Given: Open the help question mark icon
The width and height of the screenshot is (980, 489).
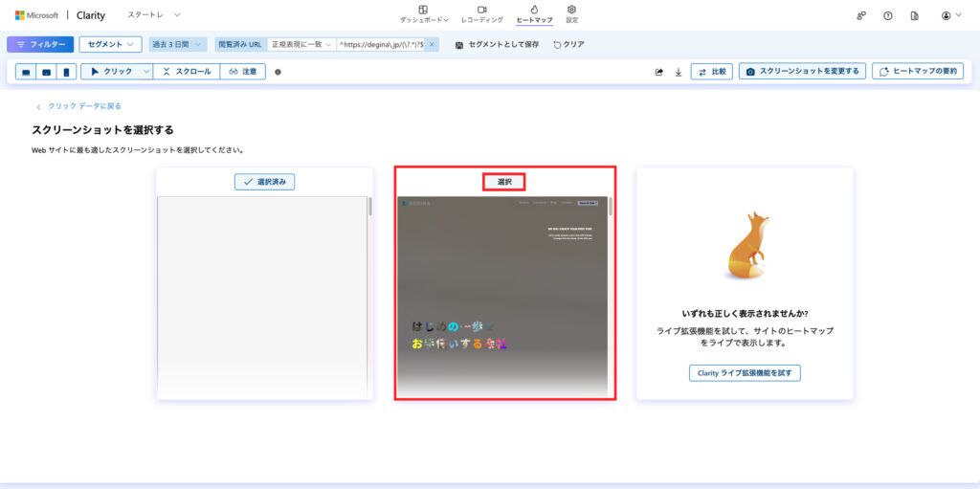Looking at the screenshot, I should click(887, 15).
